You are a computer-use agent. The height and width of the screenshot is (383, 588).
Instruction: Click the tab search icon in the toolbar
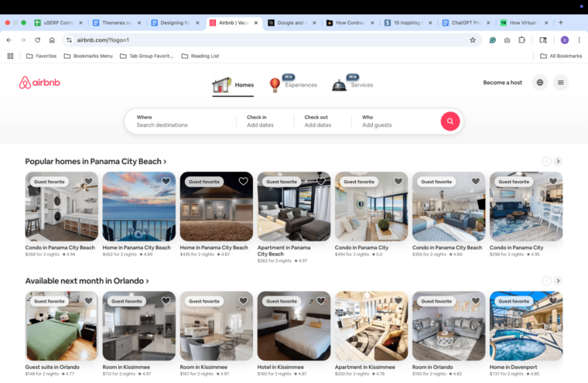point(543,39)
